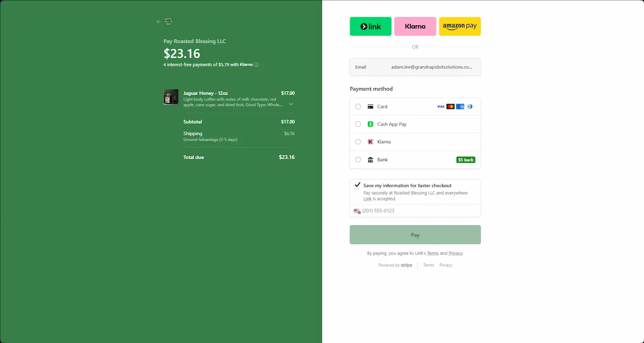The height and width of the screenshot is (343, 644).
Task: Click the back arrow icon
Action: 159,22
